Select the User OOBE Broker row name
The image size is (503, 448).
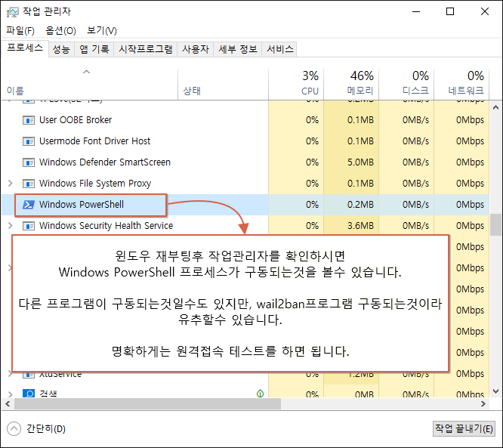click(76, 120)
